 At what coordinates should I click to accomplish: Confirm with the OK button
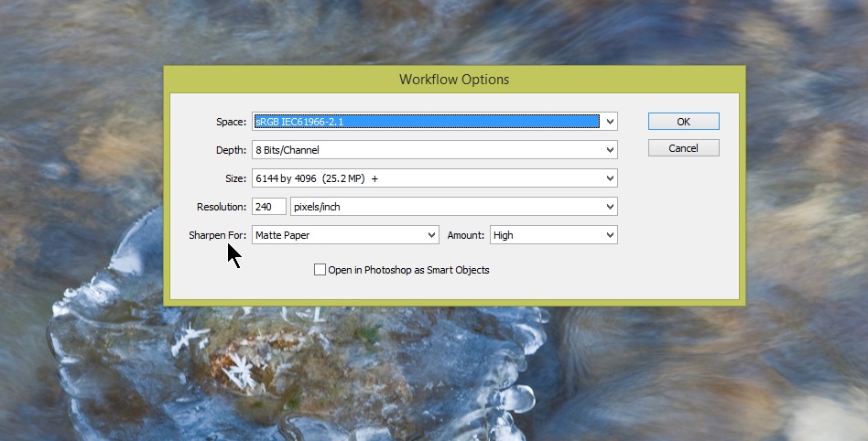tap(684, 122)
